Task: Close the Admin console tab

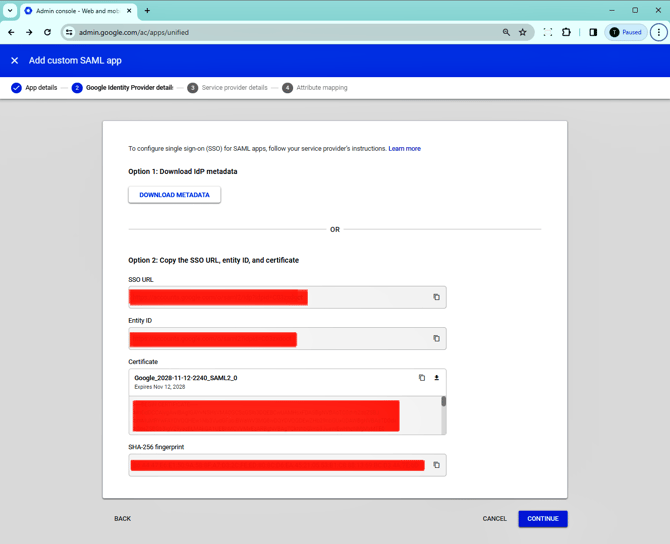Action: 129,11
